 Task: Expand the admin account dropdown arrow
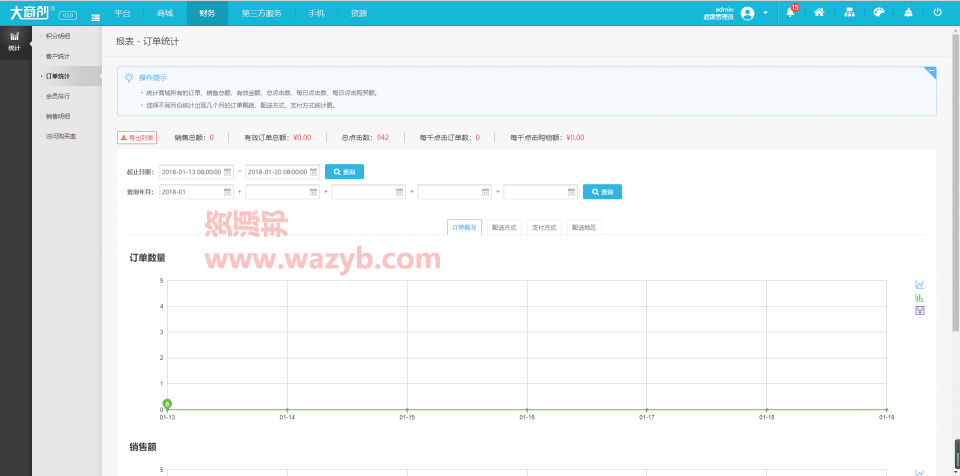765,13
